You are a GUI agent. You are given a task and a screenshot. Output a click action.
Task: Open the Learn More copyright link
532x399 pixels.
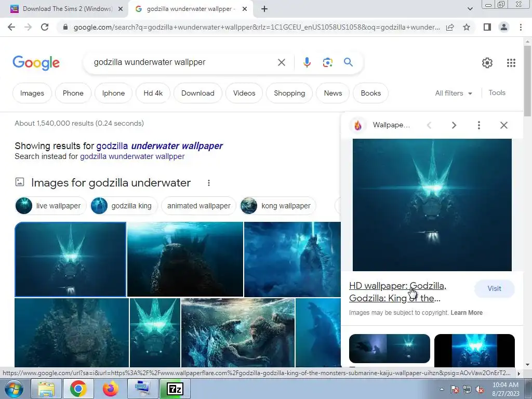467,312
